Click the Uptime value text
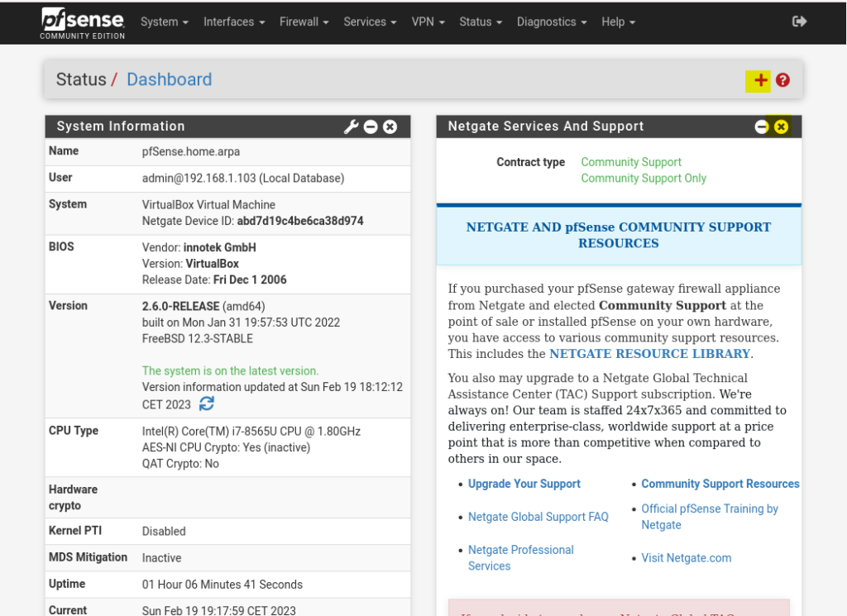Viewport: 847px width, 616px height. pyautogui.click(x=222, y=585)
